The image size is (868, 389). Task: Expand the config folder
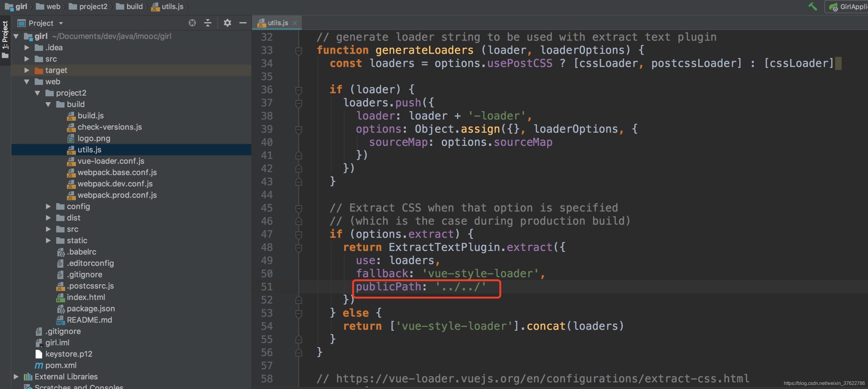point(48,206)
